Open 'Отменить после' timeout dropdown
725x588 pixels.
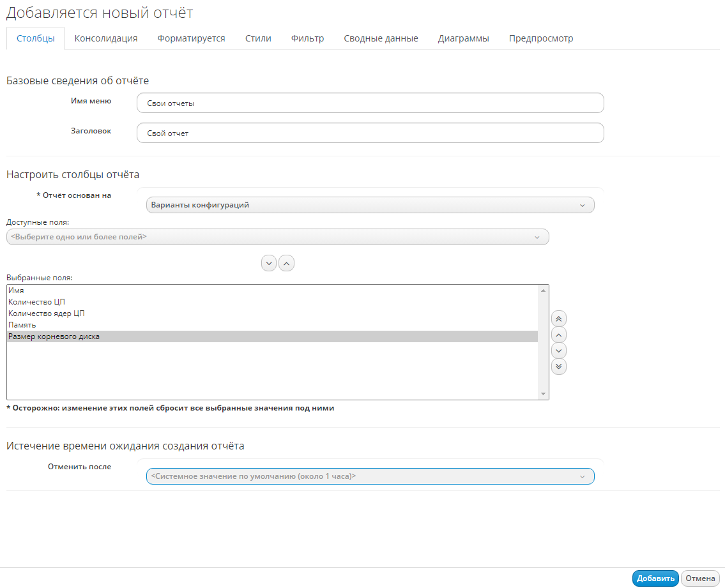(x=370, y=476)
